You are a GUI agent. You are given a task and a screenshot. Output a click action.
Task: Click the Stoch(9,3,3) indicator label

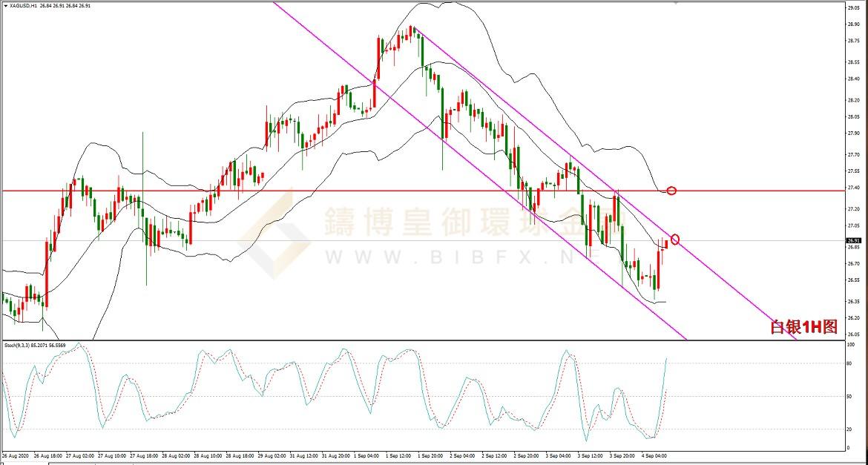point(19,345)
